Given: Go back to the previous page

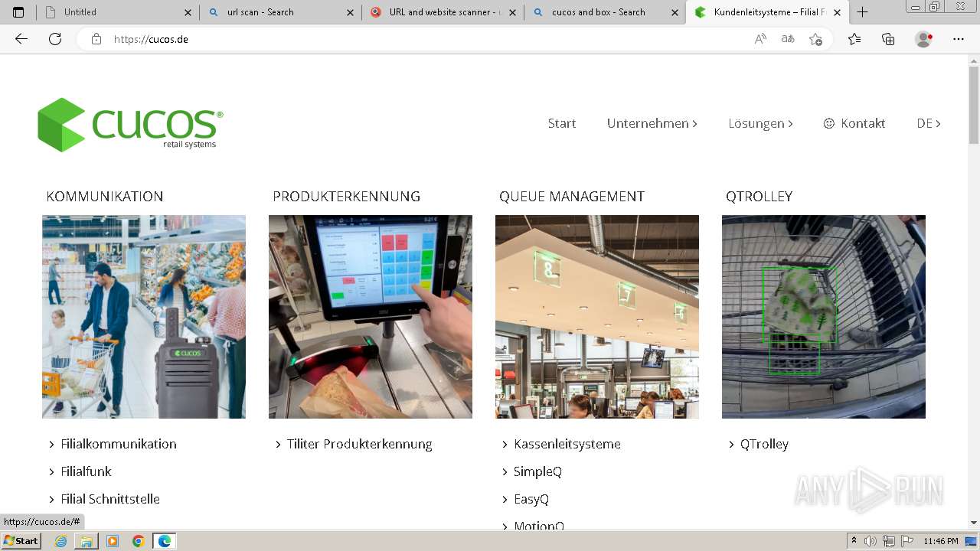Looking at the screenshot, I should (21, 39).
